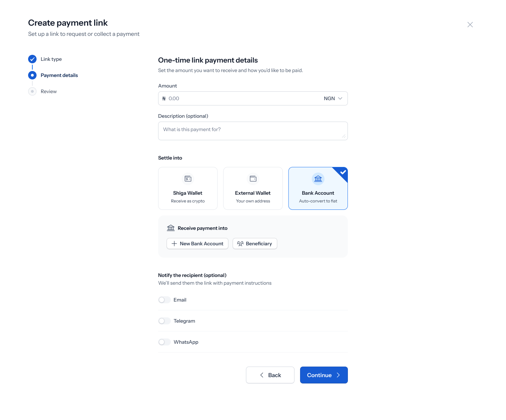Click the Link type completed checkmark icon
The height and width of the screenshot is (420, 506).
[x=32, y=59]
